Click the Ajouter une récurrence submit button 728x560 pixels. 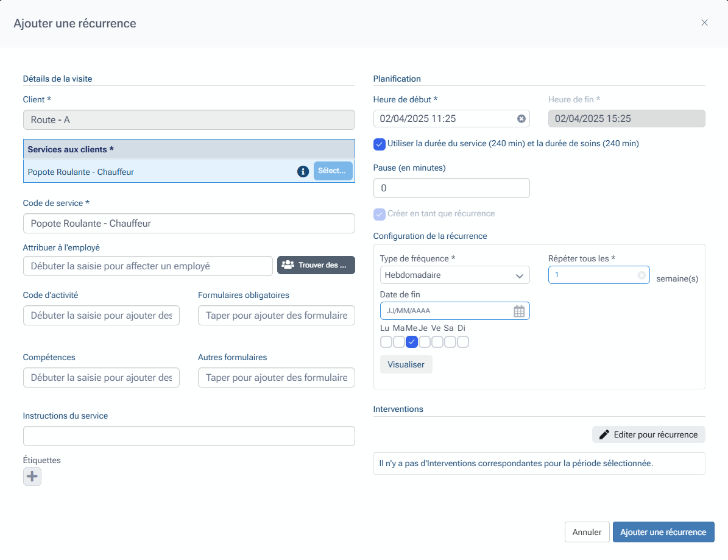(x=663, y=532)
